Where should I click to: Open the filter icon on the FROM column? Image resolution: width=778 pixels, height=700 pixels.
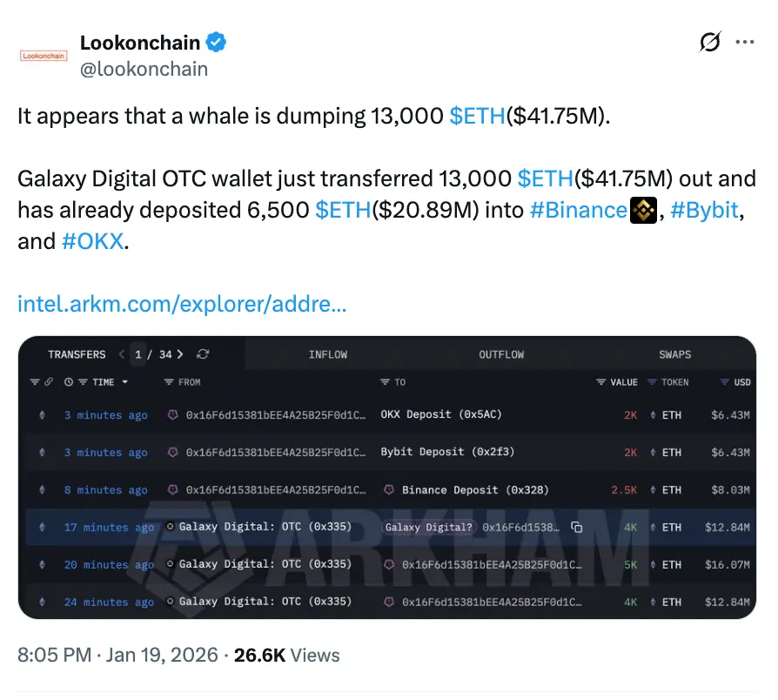(169, 382)
